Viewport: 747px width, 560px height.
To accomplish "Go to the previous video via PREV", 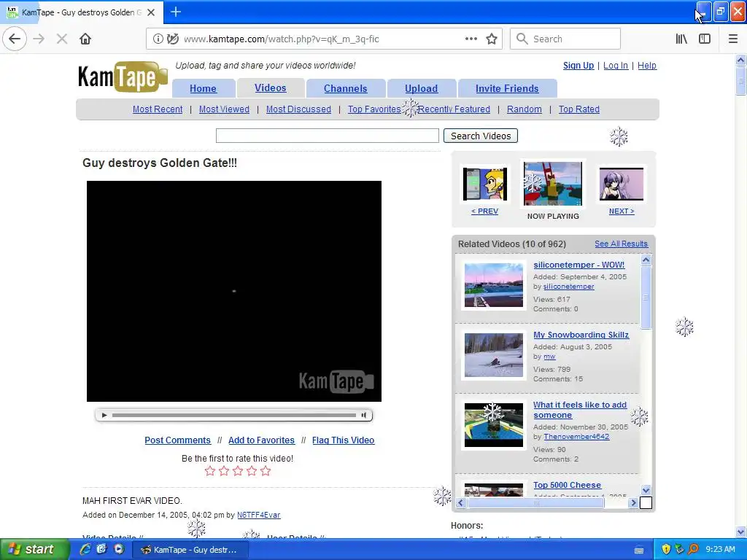I will pos(484,211).
